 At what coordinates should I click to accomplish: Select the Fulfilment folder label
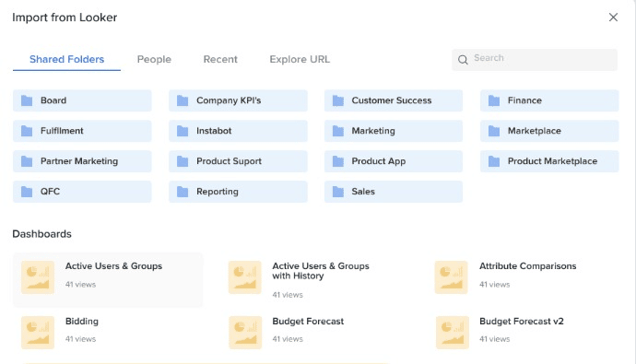62,131
